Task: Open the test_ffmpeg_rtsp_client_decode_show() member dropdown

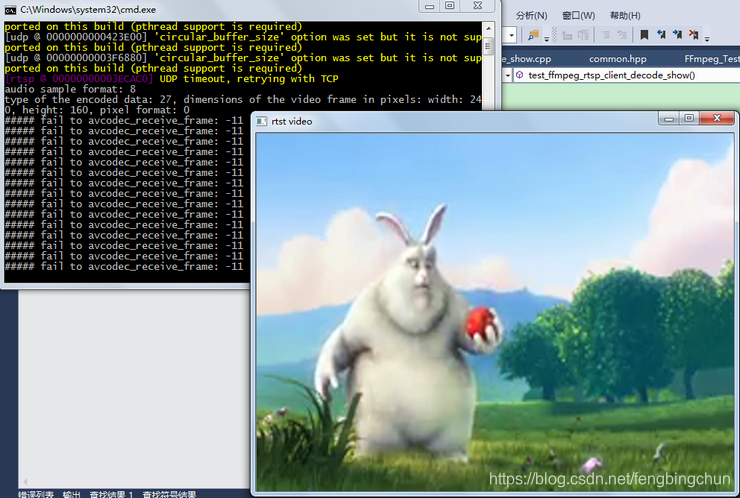Action: (x=627, y=76)
